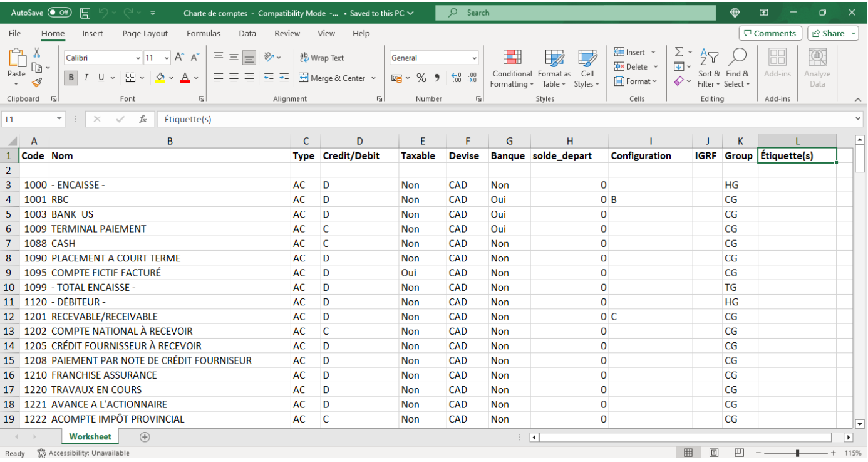
Task: Click the Save floppy disk icon
Action: 85,13
